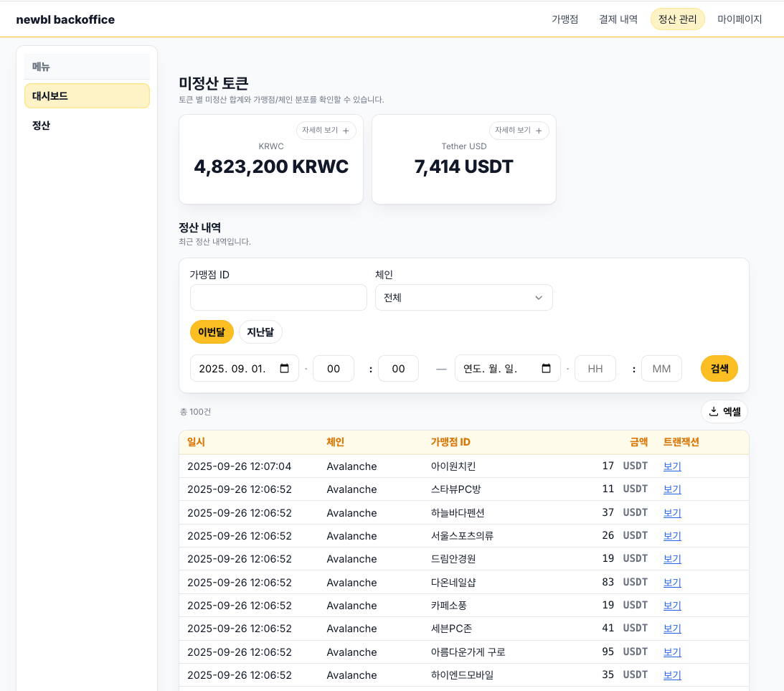Open 자세히 보기 on Tether USD card
Viewport: 784px width, 691px height.
tap(519, 131)
